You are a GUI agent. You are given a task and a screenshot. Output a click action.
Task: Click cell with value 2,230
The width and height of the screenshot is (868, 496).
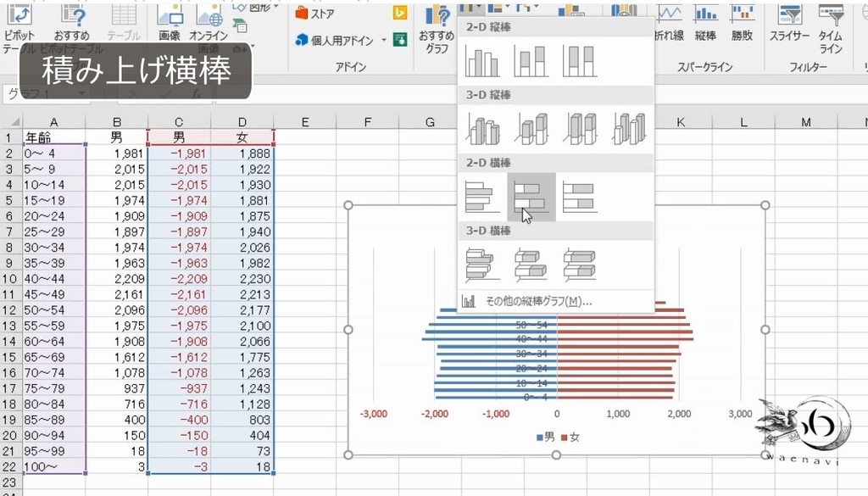coord(242,279)
